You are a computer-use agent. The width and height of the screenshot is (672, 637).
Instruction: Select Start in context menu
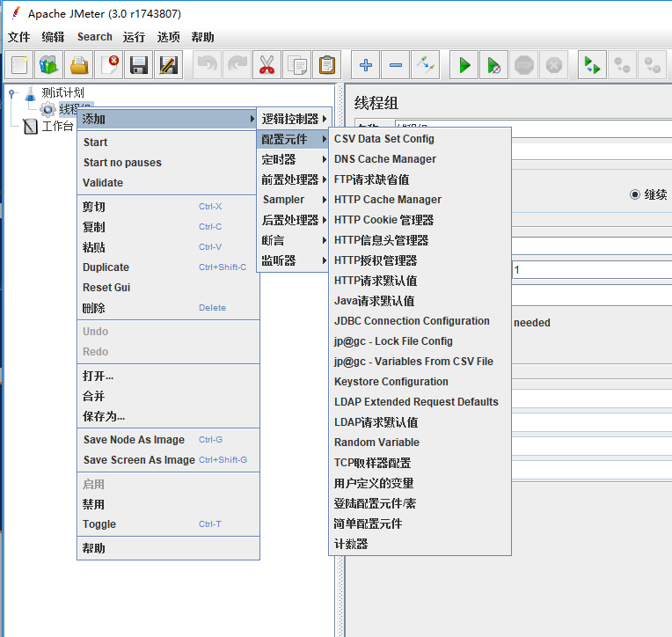tap(168, 142)
